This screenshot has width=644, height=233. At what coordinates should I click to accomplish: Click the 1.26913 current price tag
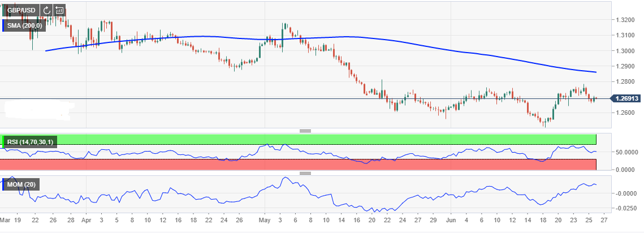tap(625, 98)
